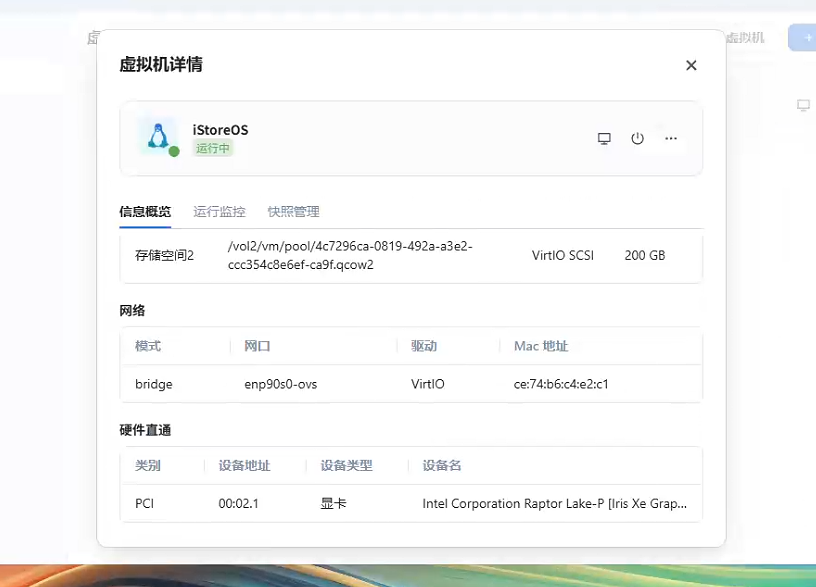
Task: Select the bridge network mode cell
Action: coord(154,384)
